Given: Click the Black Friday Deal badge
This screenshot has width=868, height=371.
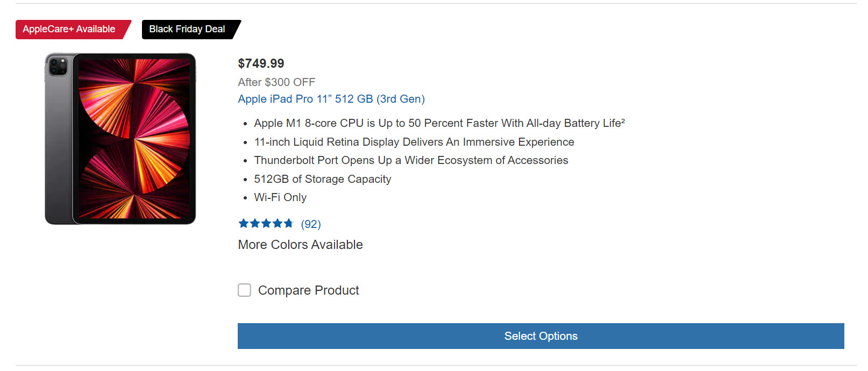Looking at the screenshot, I should 187,29.
